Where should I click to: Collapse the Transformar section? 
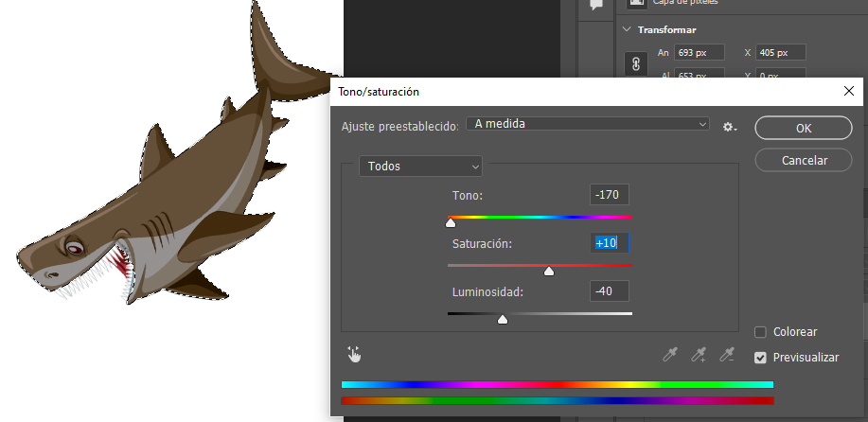[627, 29]
